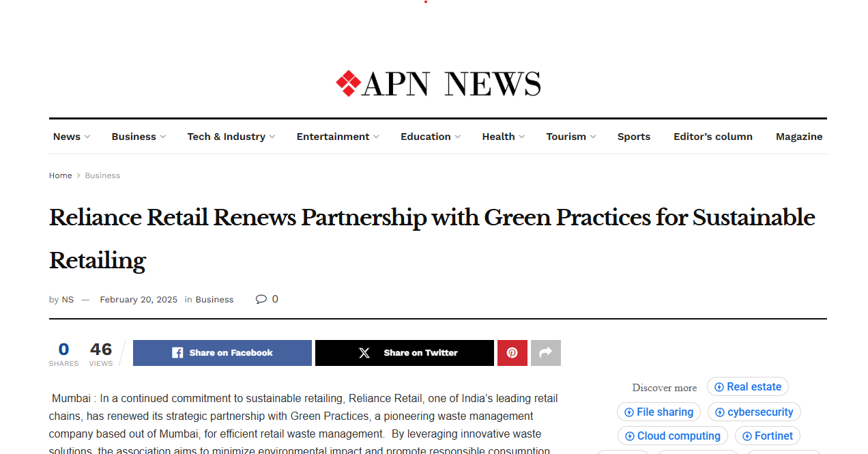Image resolution: width=868 pixels, height=454 pixels.
Task: Expand the Business dropdown menu
Action: (x=139, y=137)
